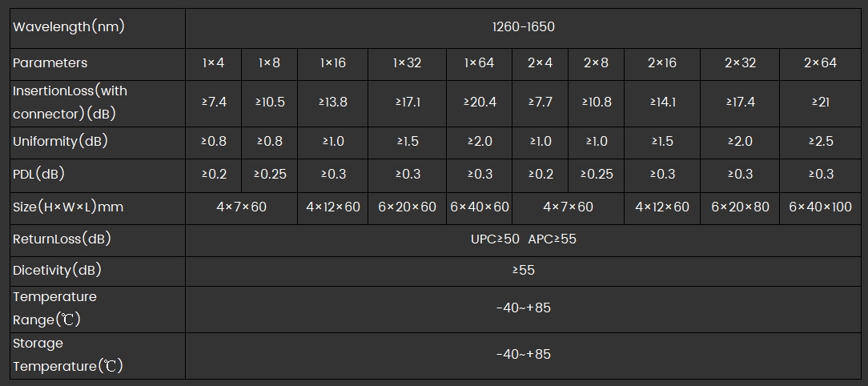Click the 6×20×80 size cell

point(740,207)
